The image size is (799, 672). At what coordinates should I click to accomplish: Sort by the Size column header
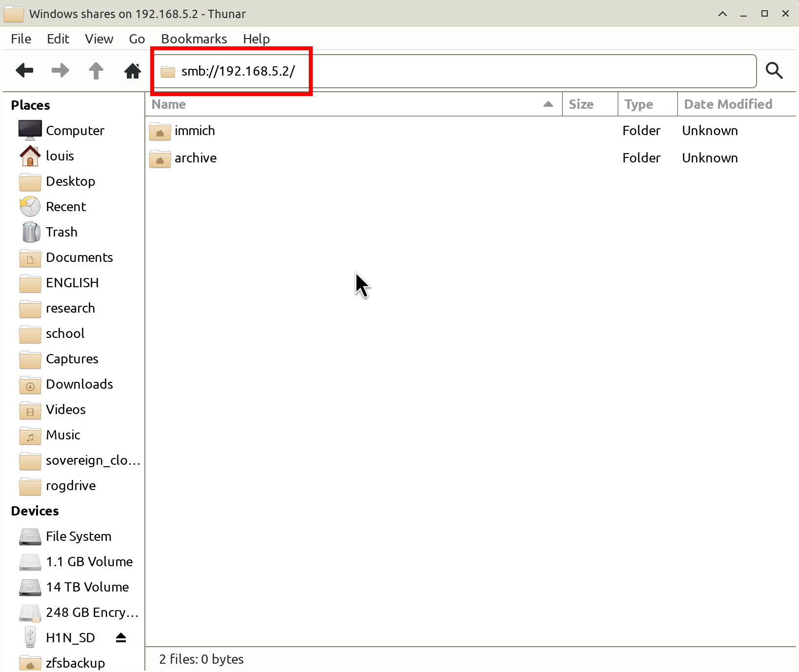590,104
